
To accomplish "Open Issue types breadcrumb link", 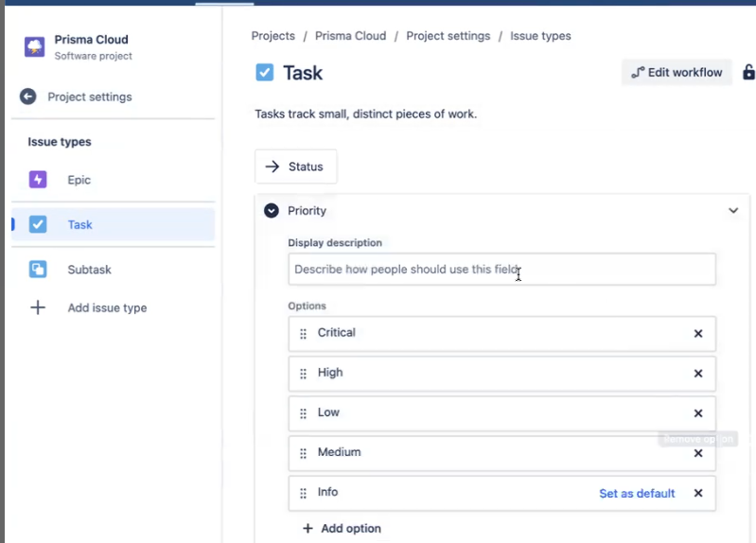I will [540, 36].
